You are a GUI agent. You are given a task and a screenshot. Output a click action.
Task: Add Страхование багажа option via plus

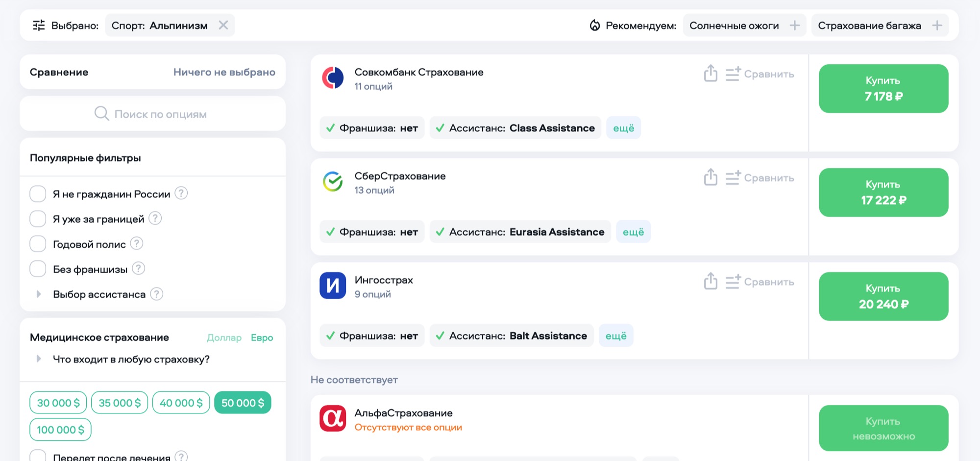[936, 26]
